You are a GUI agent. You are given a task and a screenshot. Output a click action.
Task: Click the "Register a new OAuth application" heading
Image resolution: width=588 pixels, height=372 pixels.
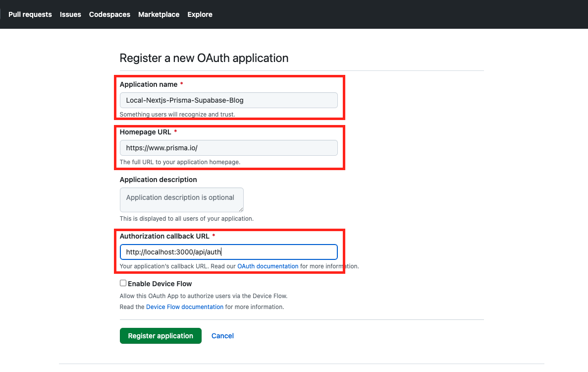pyautogui.click(x=204, y=58)
